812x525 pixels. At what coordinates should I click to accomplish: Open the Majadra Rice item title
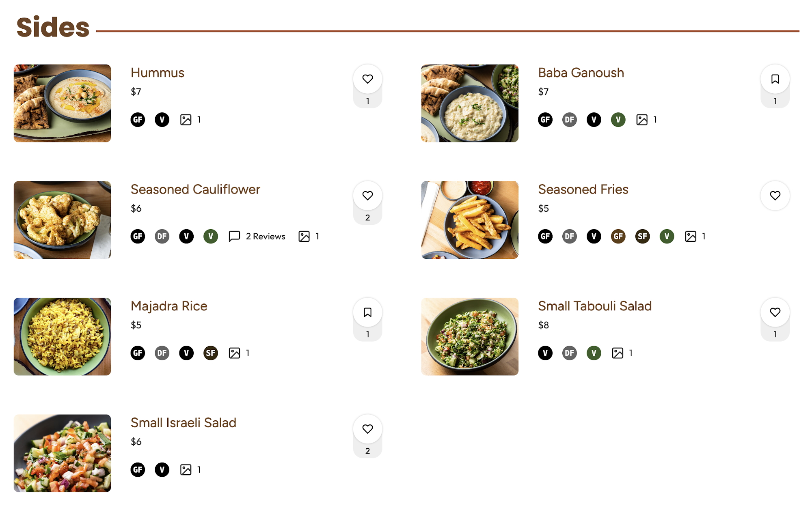(x=169, y=306)
